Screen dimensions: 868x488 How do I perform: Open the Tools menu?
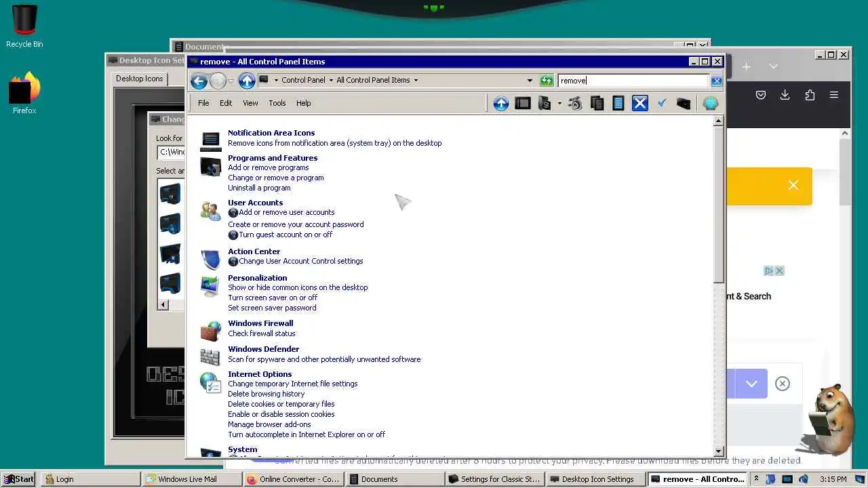click(x=277, y=103)
